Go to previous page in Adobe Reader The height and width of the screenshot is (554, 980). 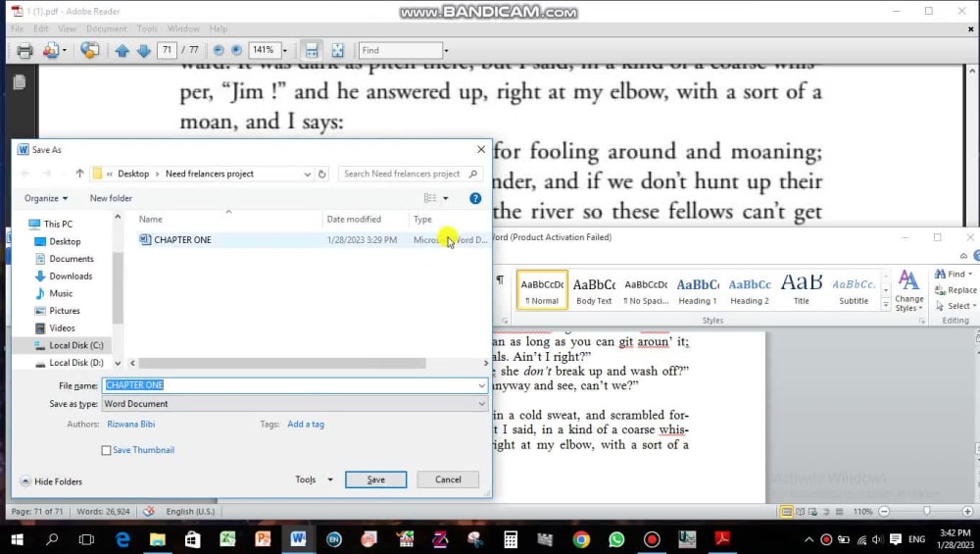[122, 51]
